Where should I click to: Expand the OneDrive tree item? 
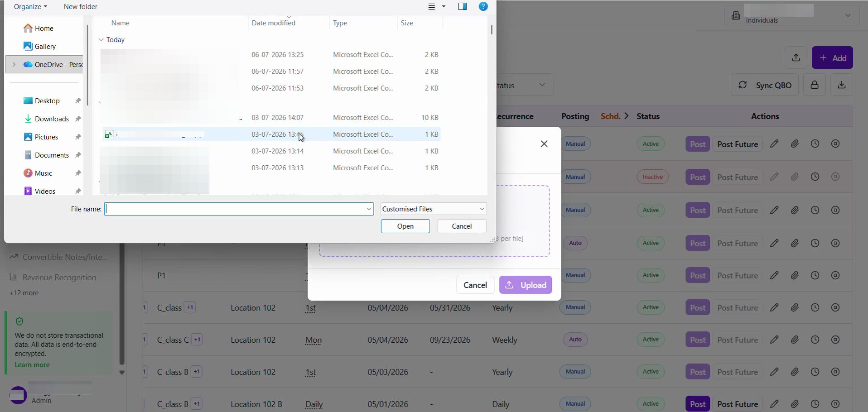point(14,65)
